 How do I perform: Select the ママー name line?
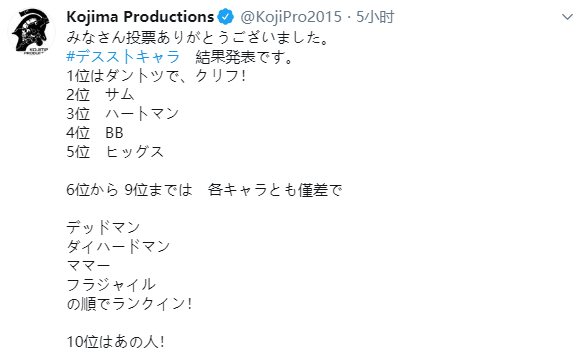point(88,266)
